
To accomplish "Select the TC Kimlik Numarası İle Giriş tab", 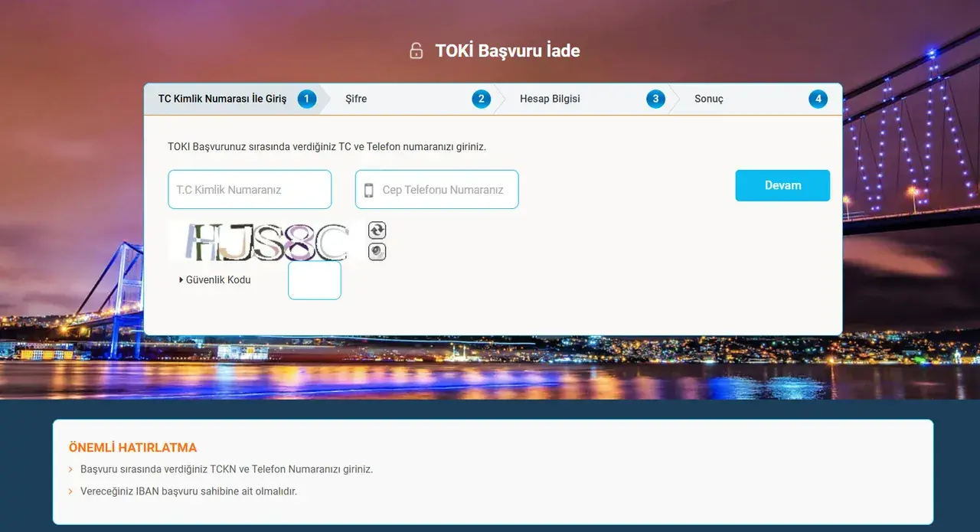I will coord(222,99).
